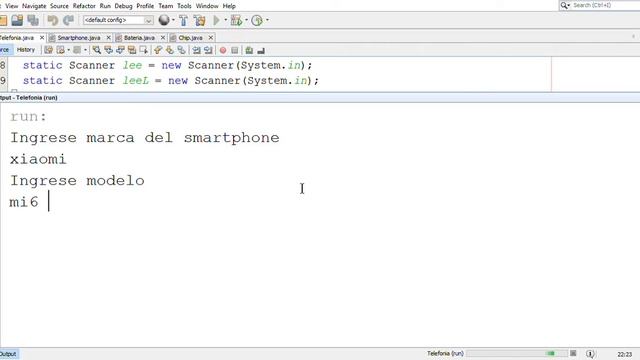This screenshot has width=640, height=360.
Task: Close the Bateria.java tab
Action: click(163, 38)
